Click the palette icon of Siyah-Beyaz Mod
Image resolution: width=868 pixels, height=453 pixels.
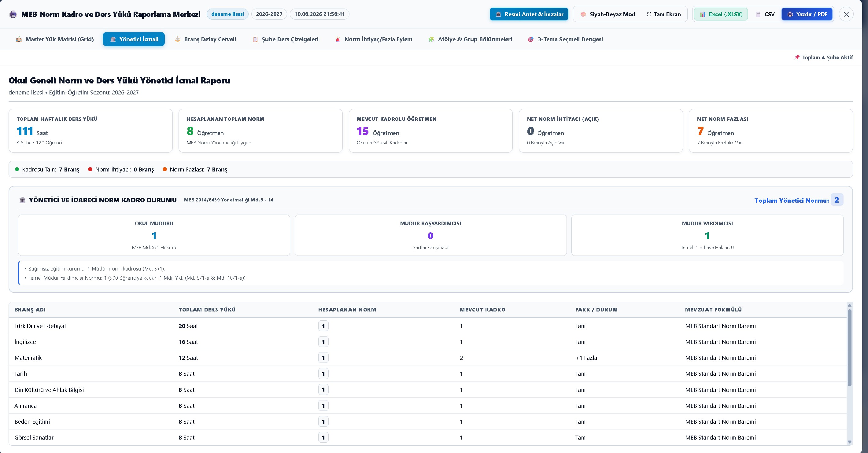click(x=583, y=14)
